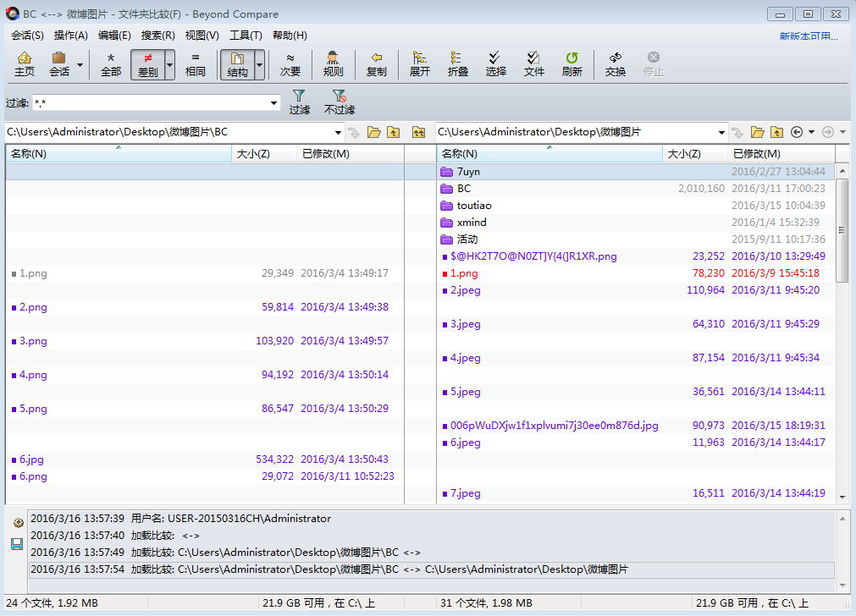Click the 主页 (Home) toolbar icon

coord(25,64)
